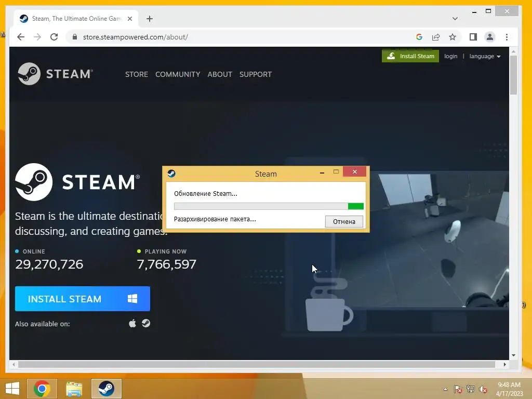Viewport: 532px width, 399px height.
Task: Share this page using the share icon
Action: (x=436, y=37)
